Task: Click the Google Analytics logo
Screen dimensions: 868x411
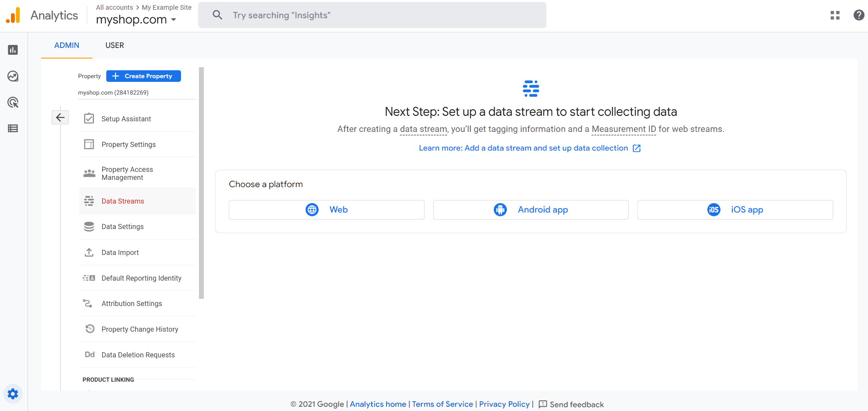Action: [13, 15]
